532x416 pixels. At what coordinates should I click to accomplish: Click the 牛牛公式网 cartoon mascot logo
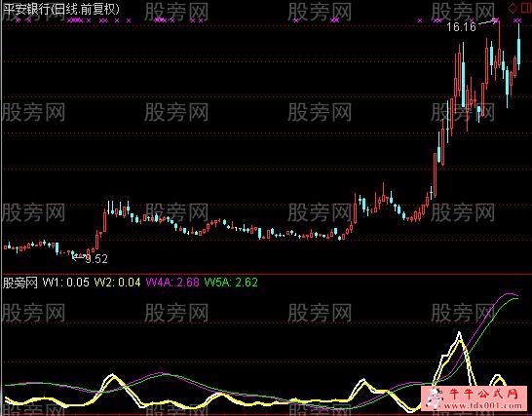coord(435,397)
